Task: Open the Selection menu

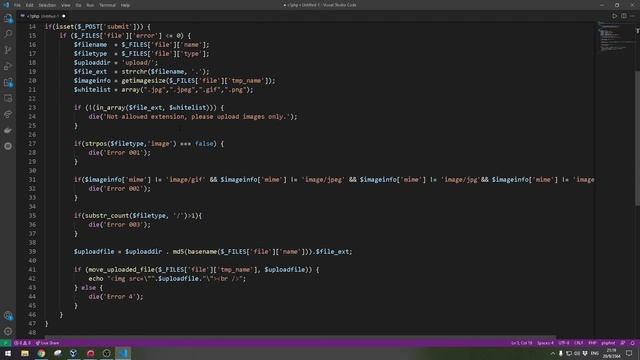Action: point(47,5)
